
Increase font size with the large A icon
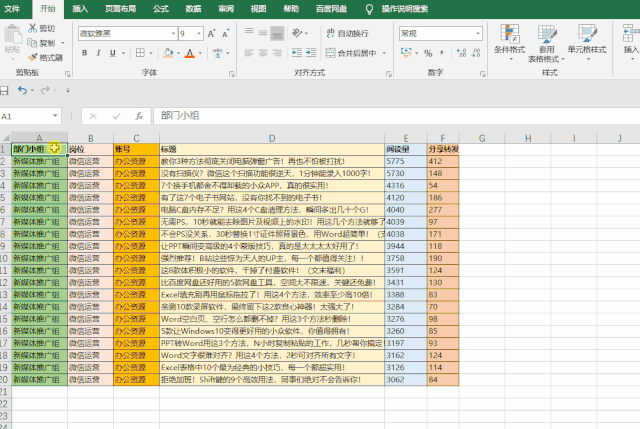(211, 34)
